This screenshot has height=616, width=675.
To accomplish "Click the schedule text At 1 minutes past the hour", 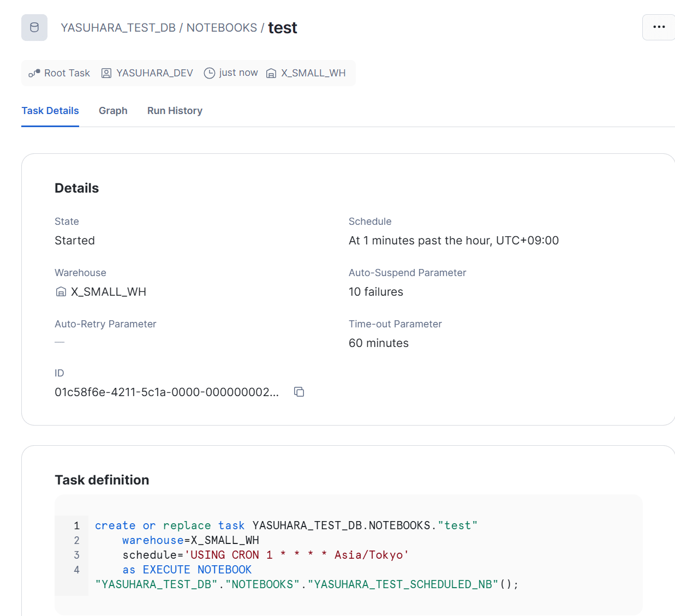I will pyautogui.click(x=454, y=241).
